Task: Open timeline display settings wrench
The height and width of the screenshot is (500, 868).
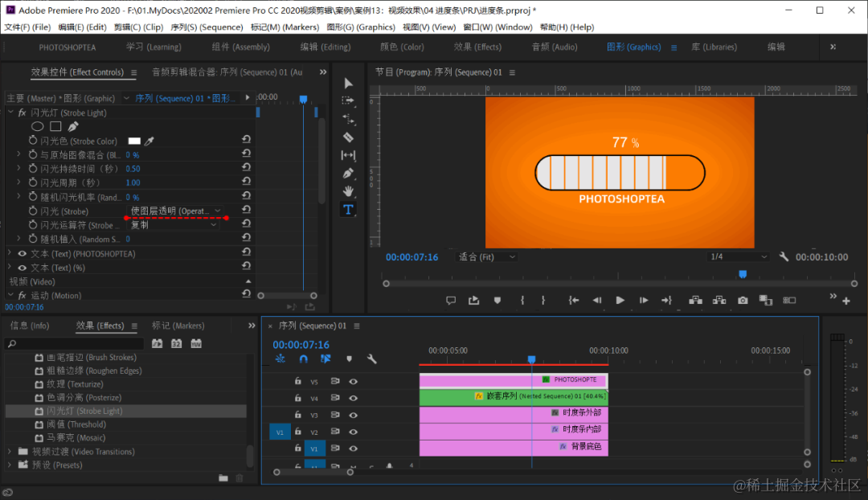Action: [x=372, y=359]
